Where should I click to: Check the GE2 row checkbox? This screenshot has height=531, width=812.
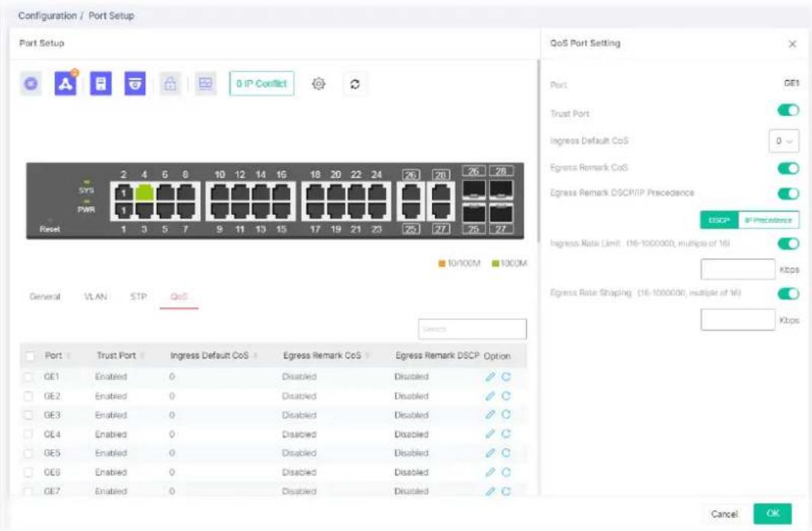click(28, 396)
